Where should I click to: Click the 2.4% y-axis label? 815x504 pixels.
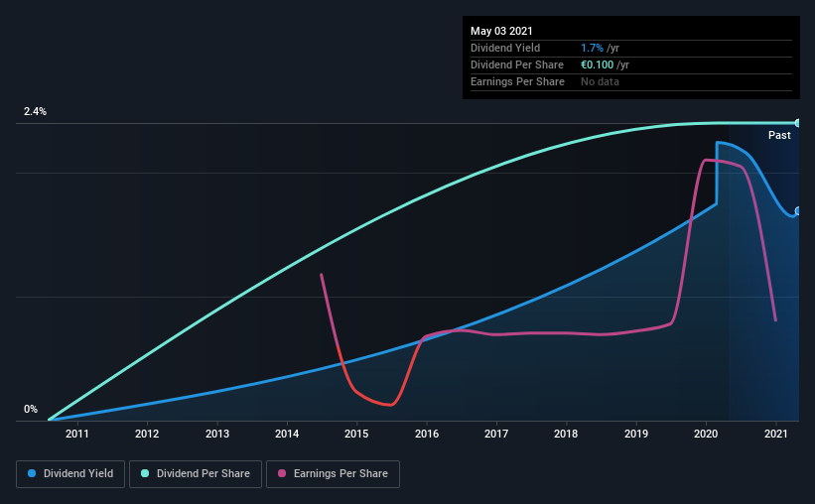[x=36, y=111]
